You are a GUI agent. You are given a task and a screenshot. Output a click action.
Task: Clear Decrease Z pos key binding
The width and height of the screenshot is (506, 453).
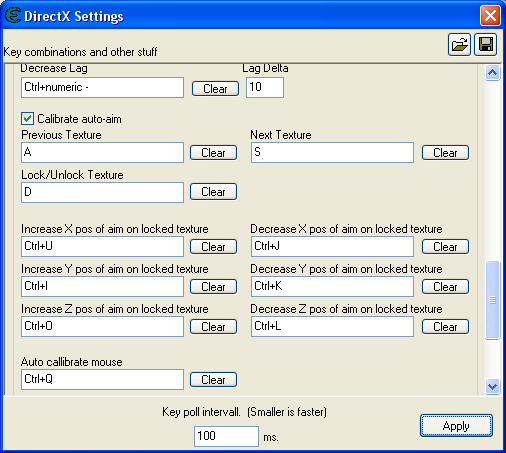point(445,327)
